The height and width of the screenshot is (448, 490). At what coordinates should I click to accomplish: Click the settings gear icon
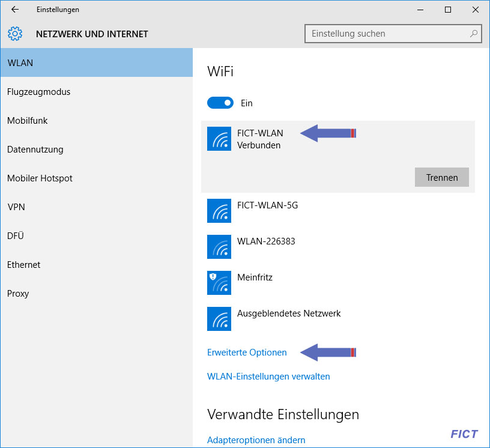tap(15, 34)
